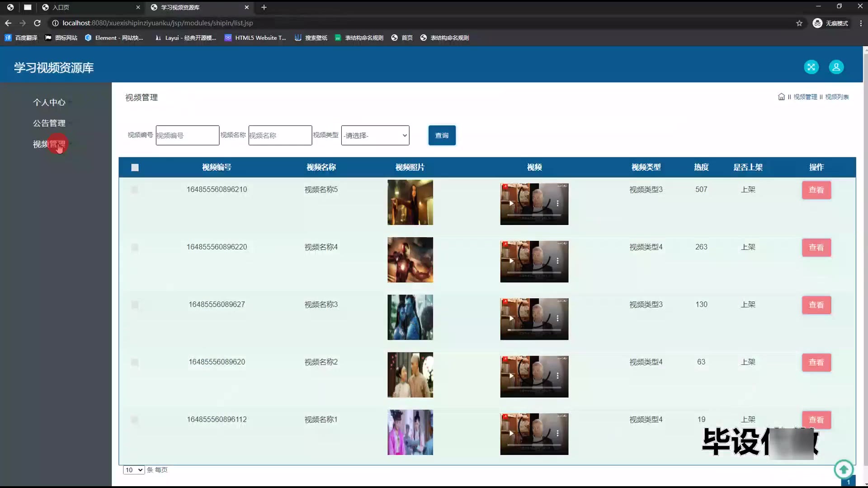The width and height of the screenshot is (868, 488).
Task: Open 个人中心 in the sidebar
Action: click(x=49, y=102)
